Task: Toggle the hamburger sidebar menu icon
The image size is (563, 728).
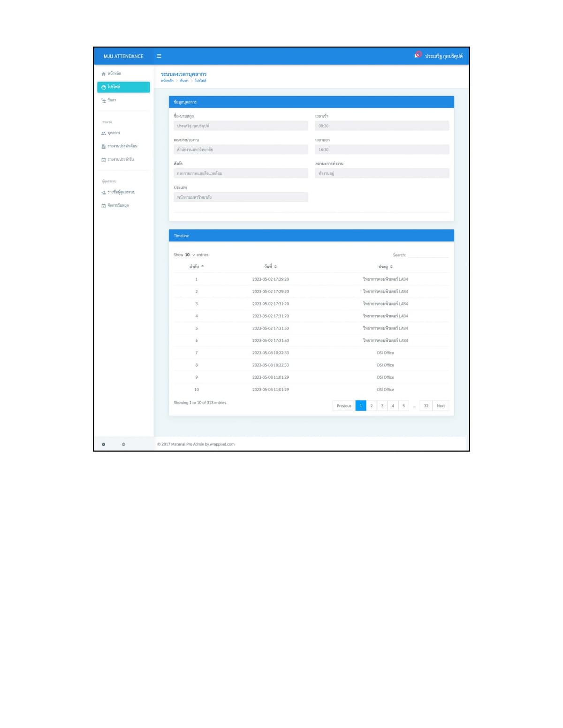Action: 159,56
